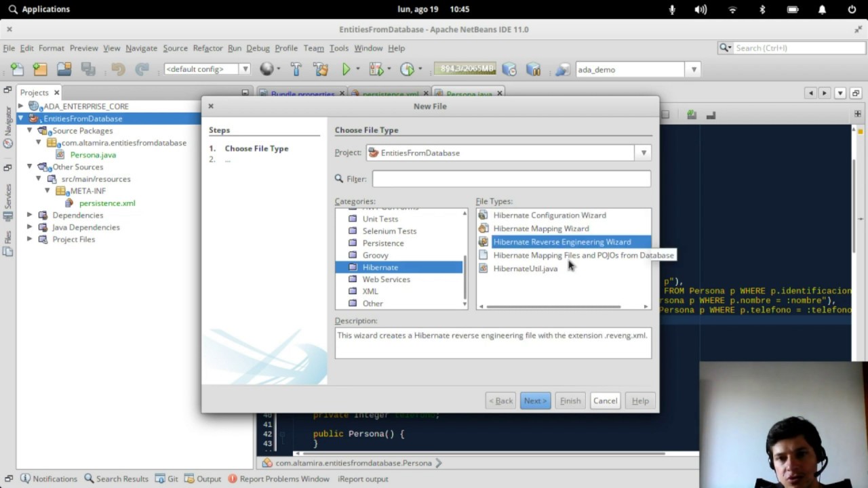Expand the Dependencies node
Screen dimensions: 868x488
point(29,215)
